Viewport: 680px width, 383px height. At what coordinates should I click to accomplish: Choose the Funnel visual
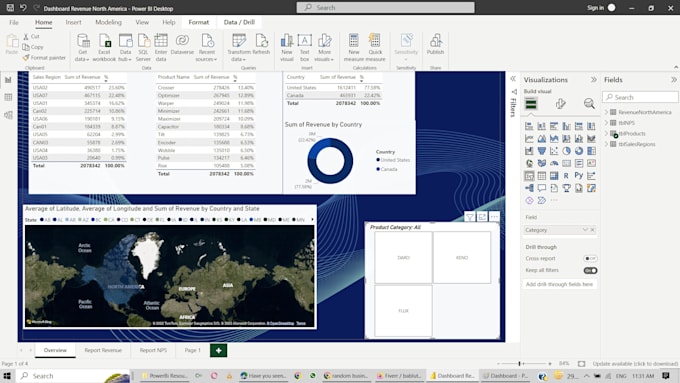coord(542,151)
